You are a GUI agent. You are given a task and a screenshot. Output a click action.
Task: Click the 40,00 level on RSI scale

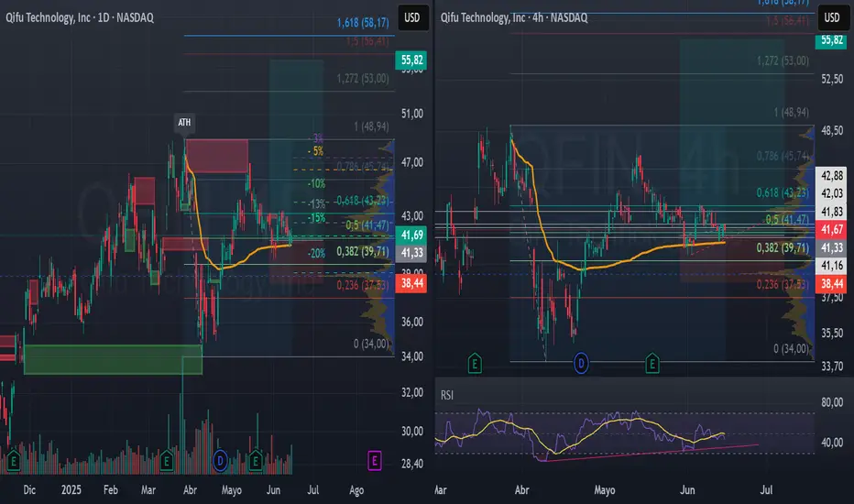tap(832, 443)
